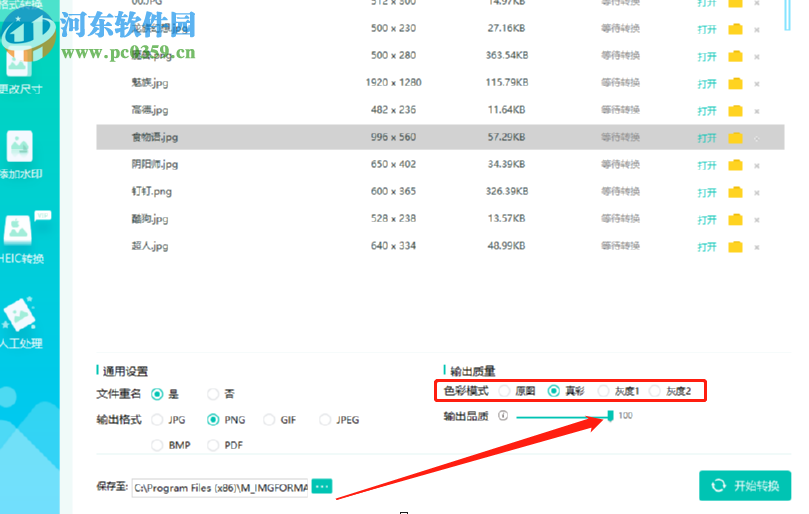This screenshot has height=514, width=809.
Task: Select the 超人.jpg file name
Action: [150, 246]
